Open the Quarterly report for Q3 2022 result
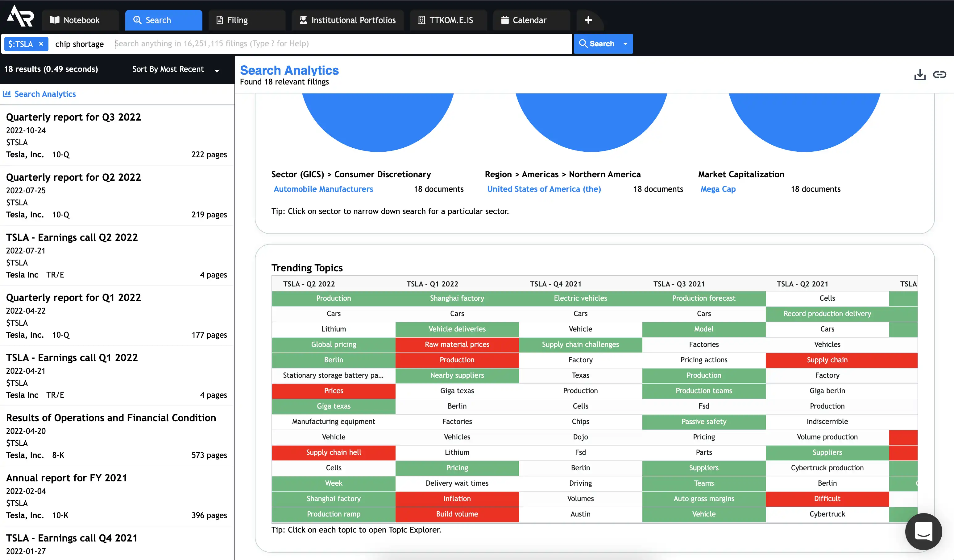This screenshot has height=560, width=954. coord(73,117)
